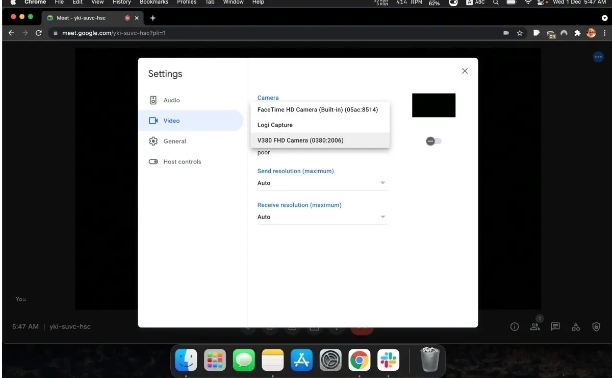Viewport: 612px width, 378px height.
Task: Choose FaceTime HD Camera (Built-in) option
Action: pyautogui.click(x=320, y=110)
